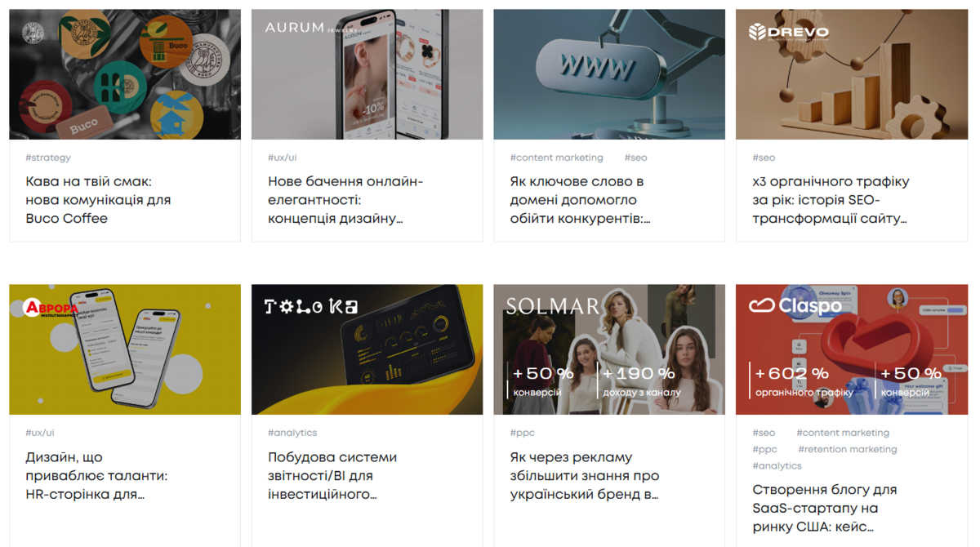Open "x3 органічного трафіку за рік" article

831,200
